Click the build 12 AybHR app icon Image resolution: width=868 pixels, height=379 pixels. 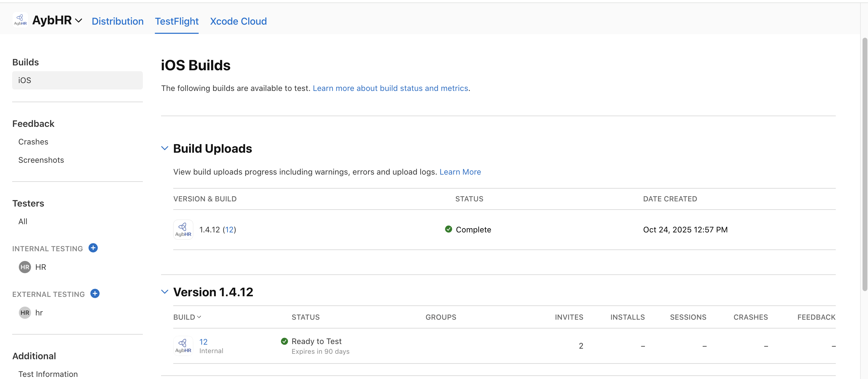(183, 346)
